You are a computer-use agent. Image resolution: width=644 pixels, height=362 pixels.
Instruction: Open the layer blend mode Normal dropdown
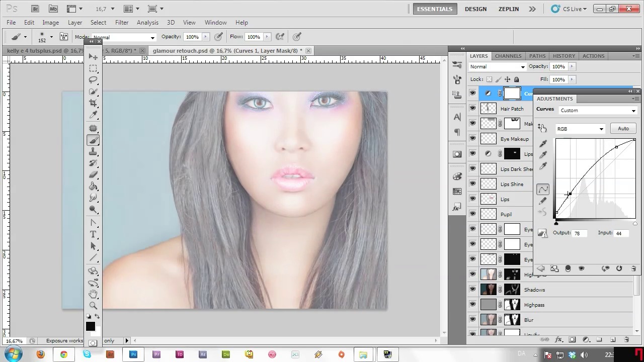[497, 67]
